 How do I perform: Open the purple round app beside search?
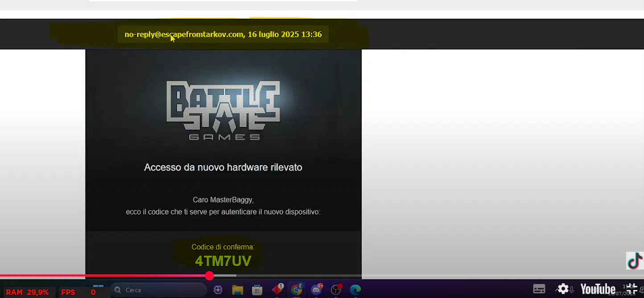pos(218,290)
